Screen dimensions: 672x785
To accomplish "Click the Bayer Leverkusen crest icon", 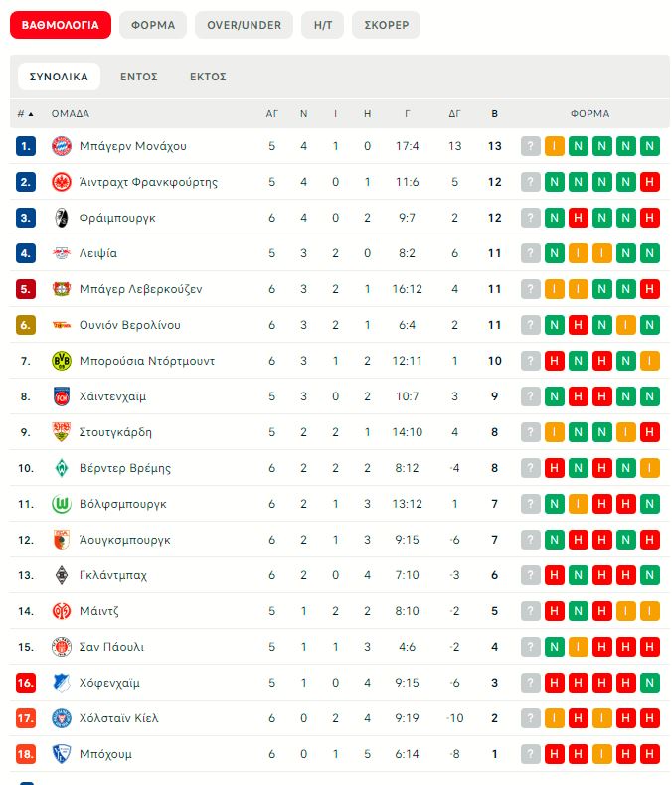I will [x=62, y=289].
